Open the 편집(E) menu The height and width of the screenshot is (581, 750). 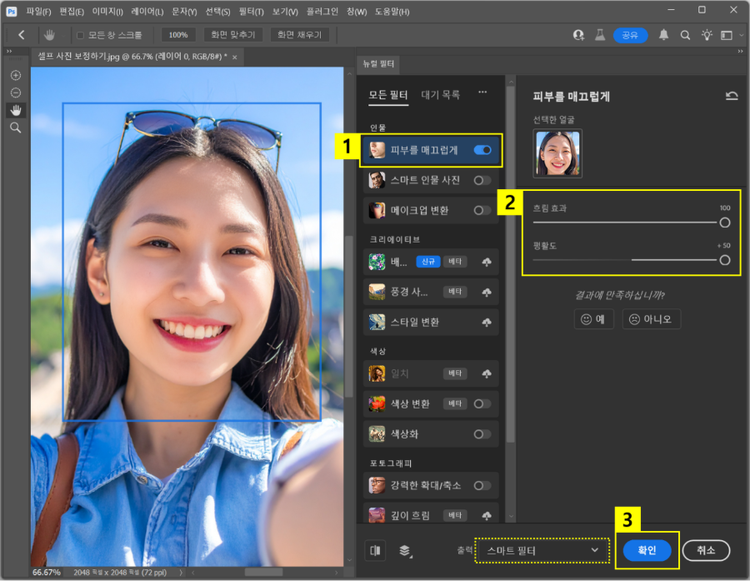tap(71, 11)
